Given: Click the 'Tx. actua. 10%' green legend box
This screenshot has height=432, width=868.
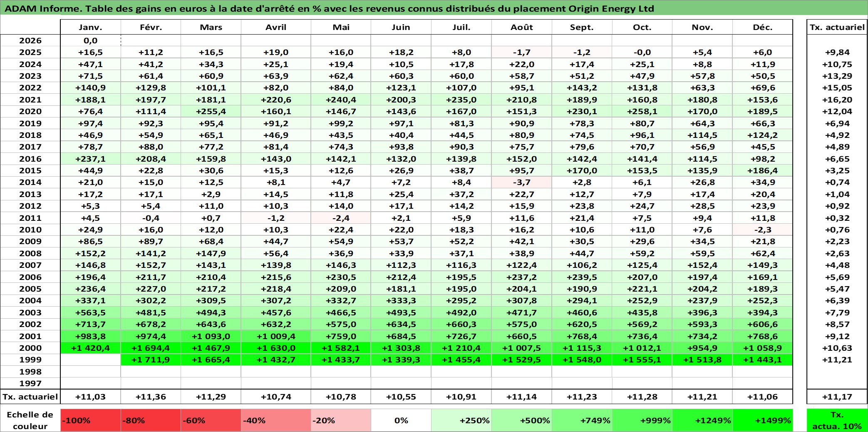Looking at the screenshot, I should tap(837, 420).
